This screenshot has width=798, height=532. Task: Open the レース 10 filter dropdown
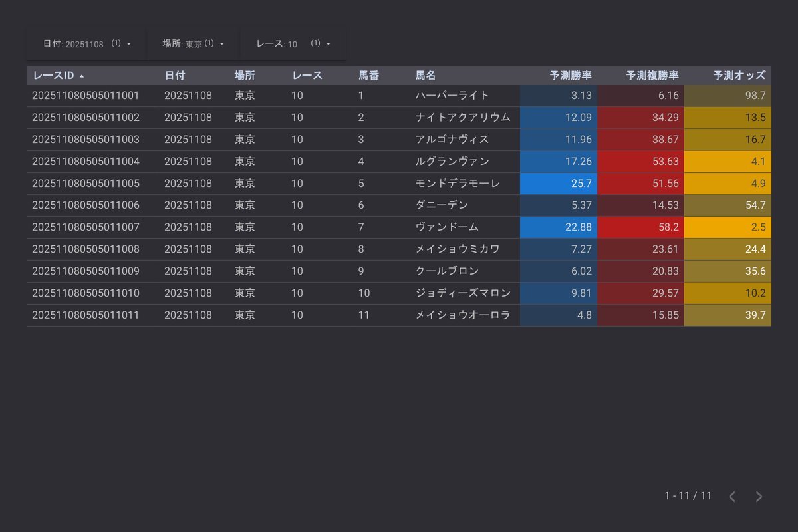click(x=293, y=43)
